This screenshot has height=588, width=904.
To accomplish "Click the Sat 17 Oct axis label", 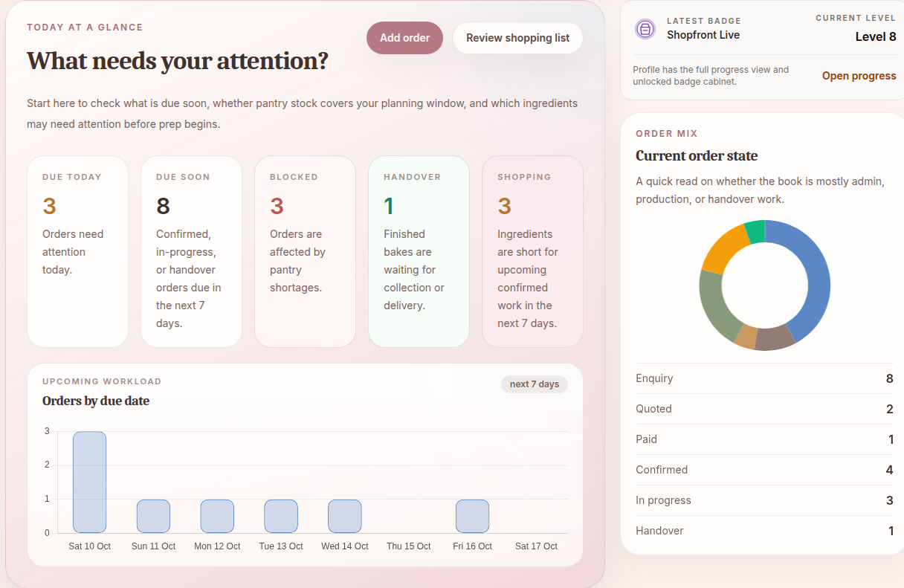I will 536,546.
